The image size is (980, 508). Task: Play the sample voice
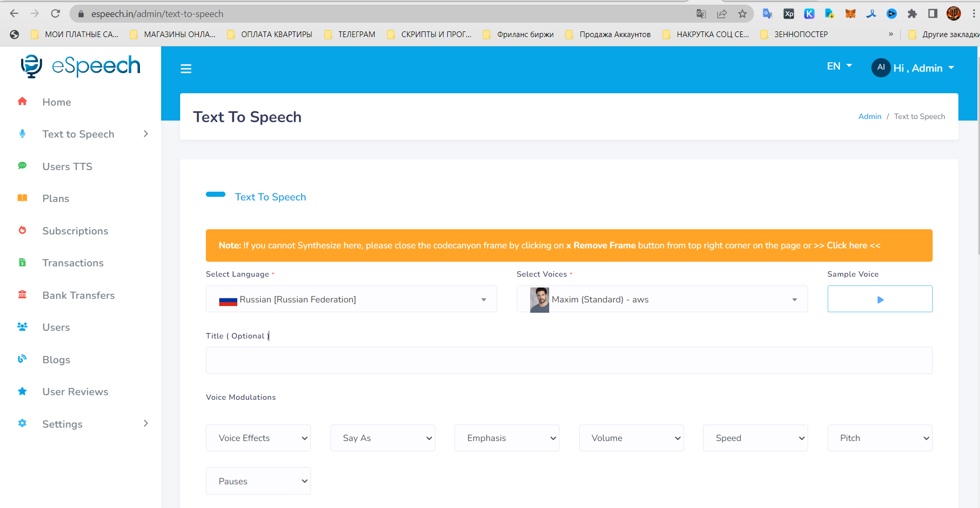coord(879,299)
